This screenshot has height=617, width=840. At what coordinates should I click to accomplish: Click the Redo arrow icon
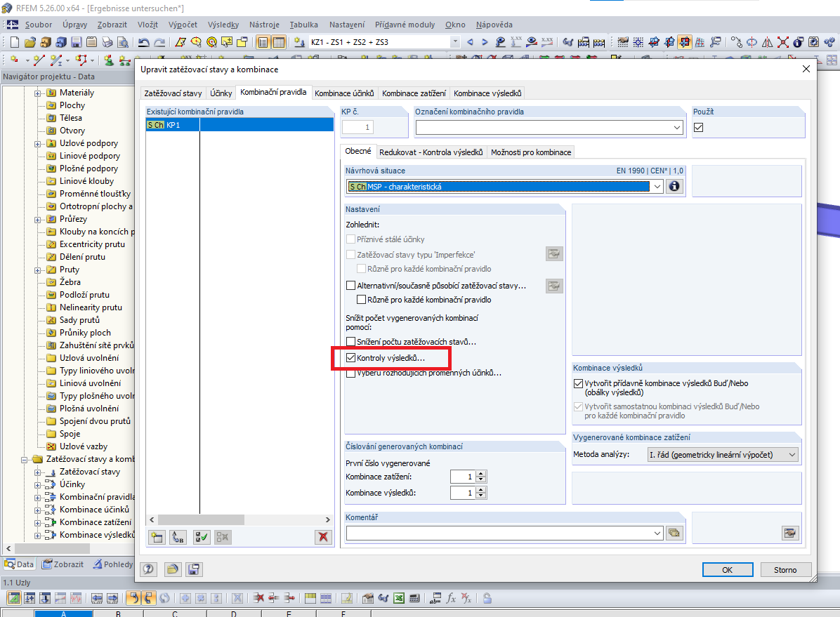(159, 42)
